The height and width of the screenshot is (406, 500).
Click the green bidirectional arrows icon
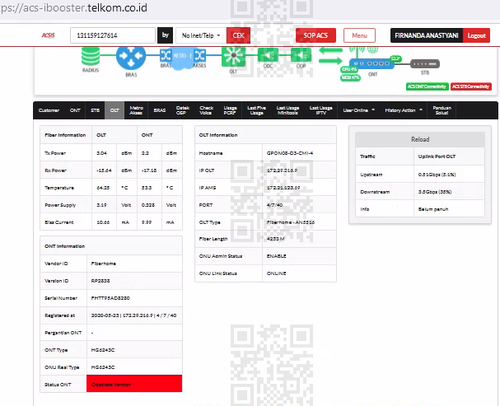point(330,55)
